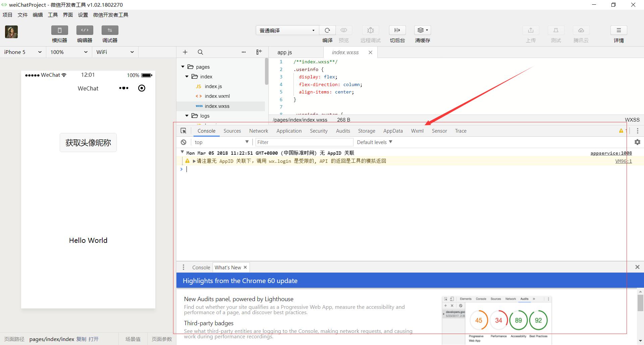The width and height of the screenshot is (644, 345).
Task: Open the 100% zoom dropdown
Action: pos(69,52)
